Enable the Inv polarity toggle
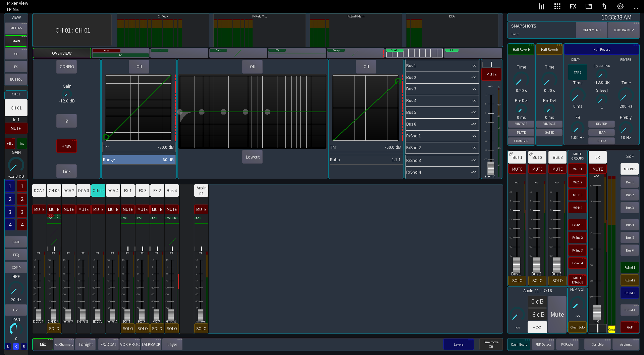This screenshot has height=355, width=644. tap(22, 143)
